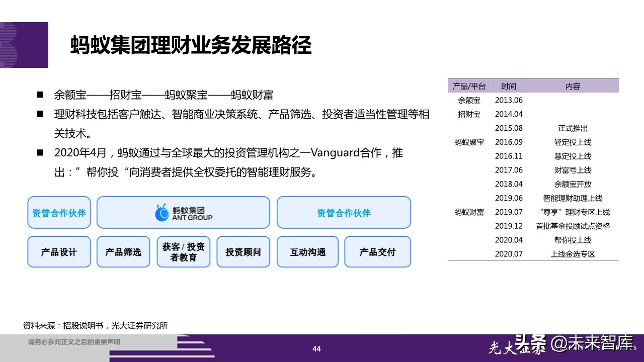
Task: Click the Ant Group logo
Action: click(x=184, y=213)
